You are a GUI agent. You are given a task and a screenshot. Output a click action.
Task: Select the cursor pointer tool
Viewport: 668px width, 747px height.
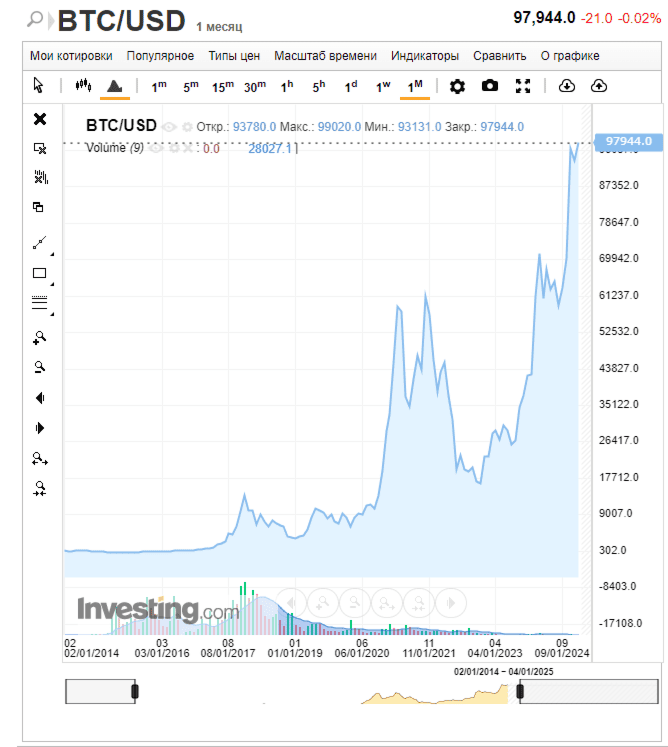point(39,85)
